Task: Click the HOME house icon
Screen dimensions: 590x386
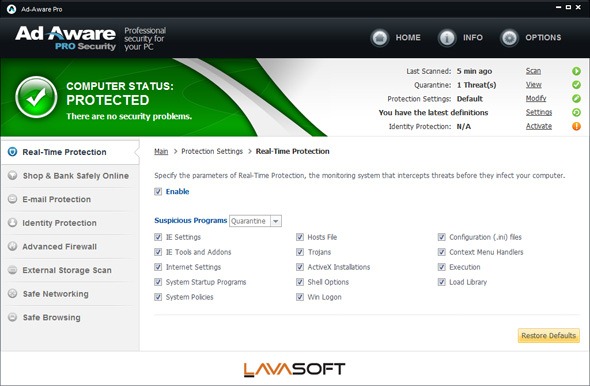Action: (x=380, y=38)
